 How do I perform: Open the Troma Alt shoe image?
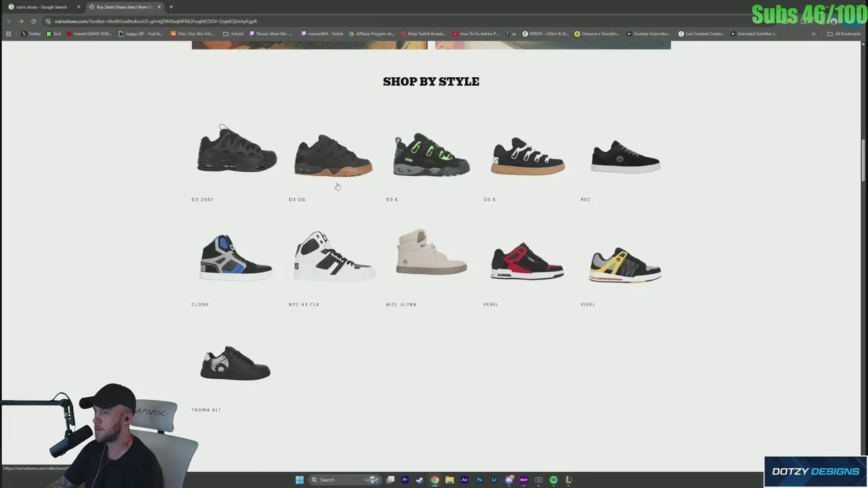click(235, 363)
